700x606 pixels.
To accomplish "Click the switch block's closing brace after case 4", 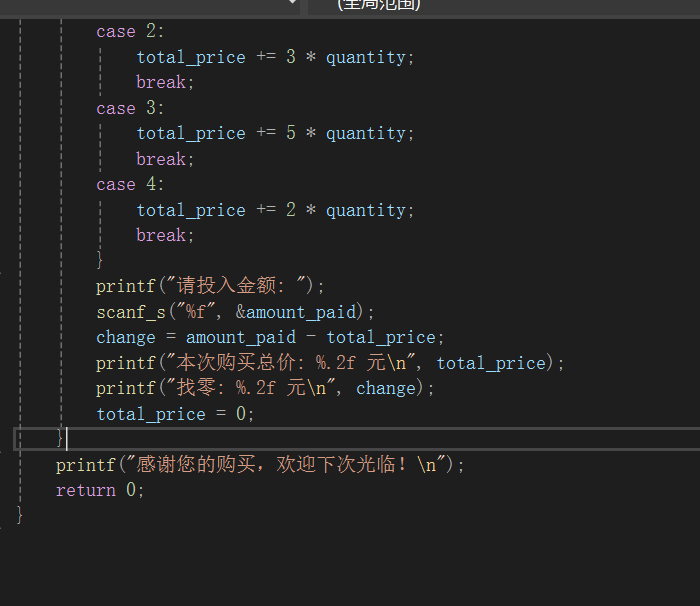I will pos(100,260).
